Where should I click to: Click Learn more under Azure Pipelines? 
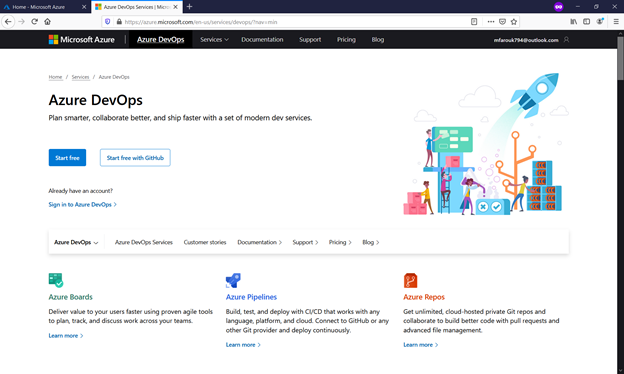tap(243, 345)
